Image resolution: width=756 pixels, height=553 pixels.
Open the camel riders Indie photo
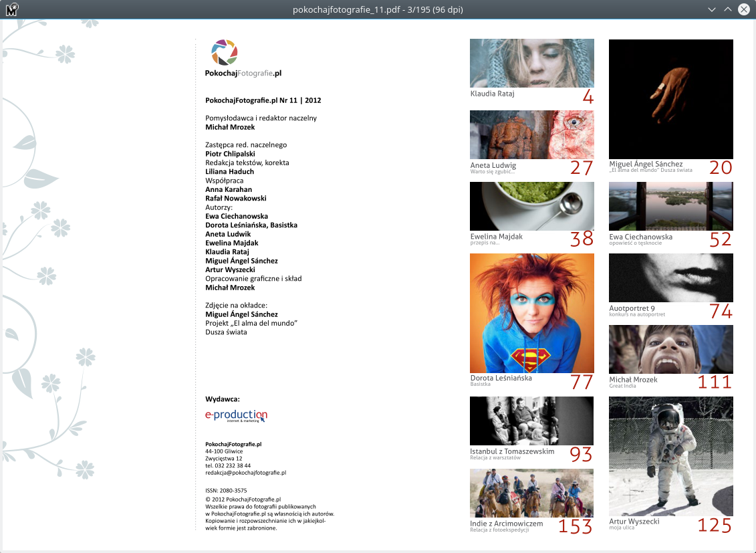532,493
